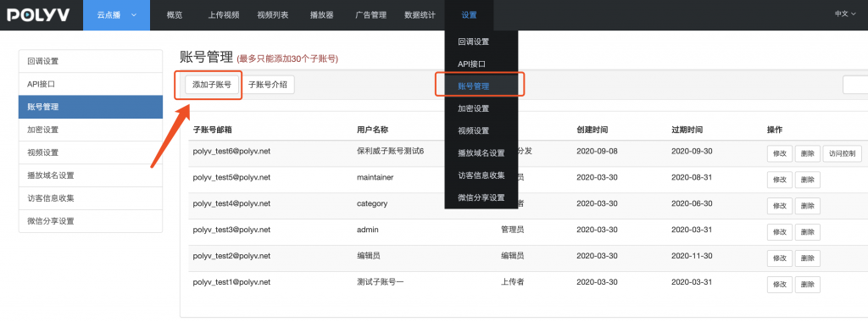Open the 广告管理 nav item
This screenshot has width=868, height=322.
tap(371, 15)
